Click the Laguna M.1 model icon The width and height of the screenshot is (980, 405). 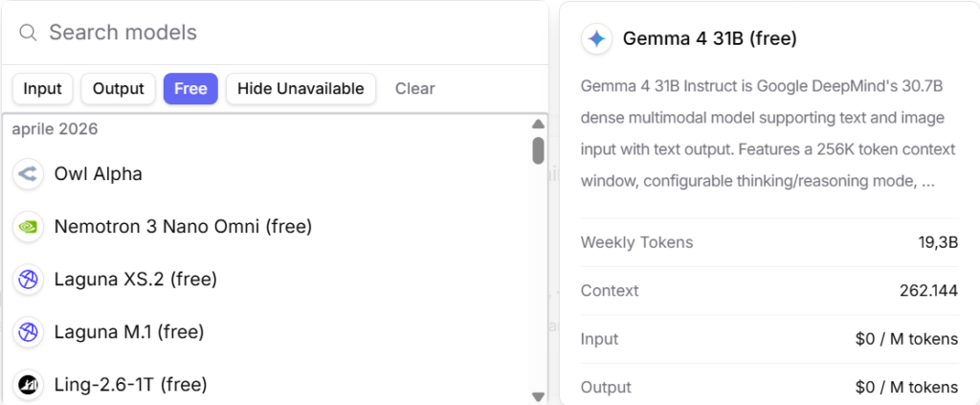[28, 332]
